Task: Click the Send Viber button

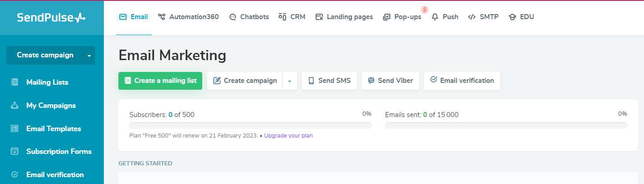Action: pos(390,81)
